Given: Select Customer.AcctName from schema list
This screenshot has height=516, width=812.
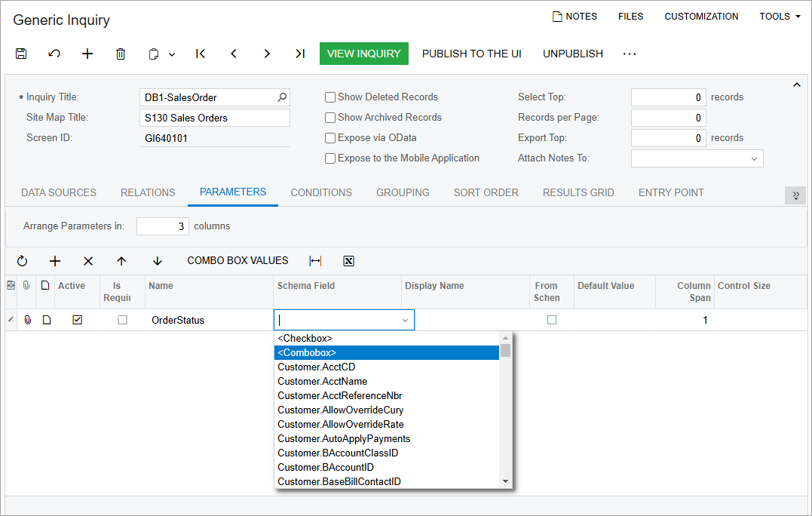Looking at the screenshot, I should pyautogui.click(x=322, y=381).
